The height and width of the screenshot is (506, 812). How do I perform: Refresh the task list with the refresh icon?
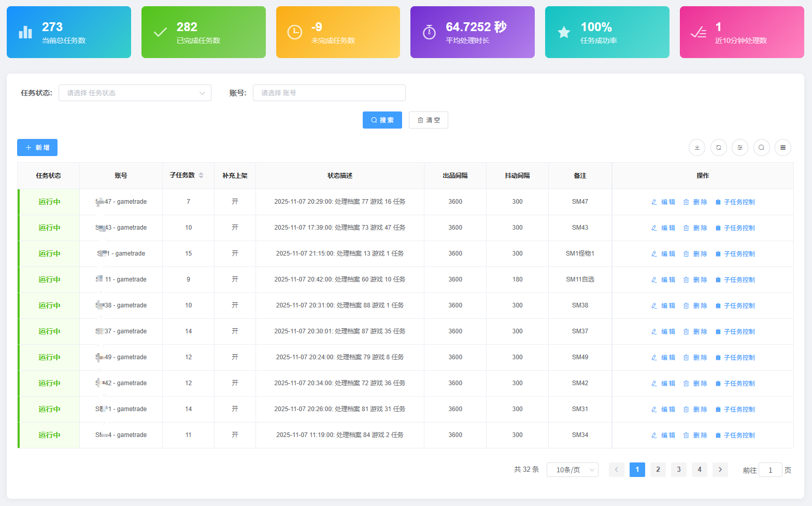click(718, 147)
